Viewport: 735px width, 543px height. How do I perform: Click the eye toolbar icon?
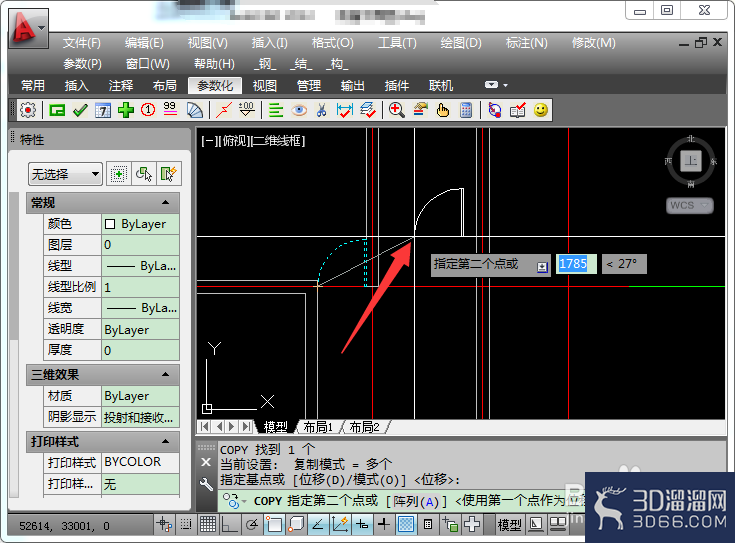pos(299,111)
